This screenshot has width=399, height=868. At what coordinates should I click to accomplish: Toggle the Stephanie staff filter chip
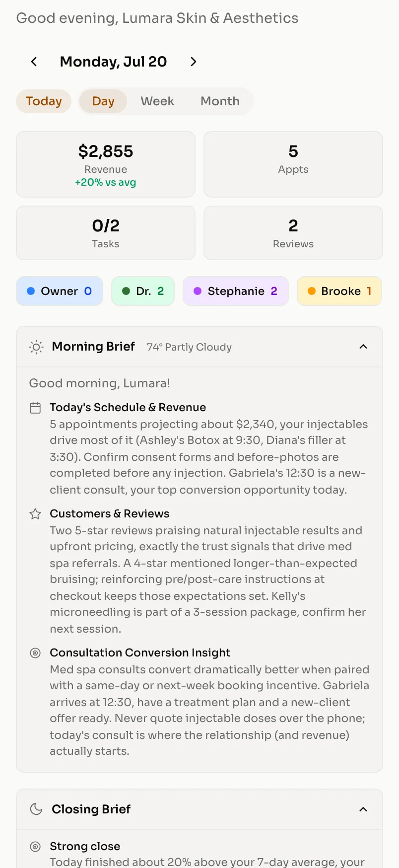coord(236,291)
